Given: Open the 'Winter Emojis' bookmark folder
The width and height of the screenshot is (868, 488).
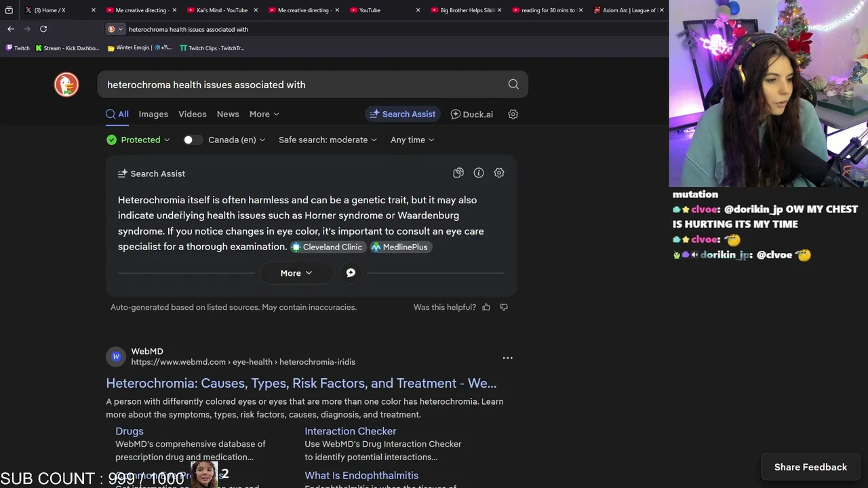Looking at the screenshot, I should [x=140, y=48].
